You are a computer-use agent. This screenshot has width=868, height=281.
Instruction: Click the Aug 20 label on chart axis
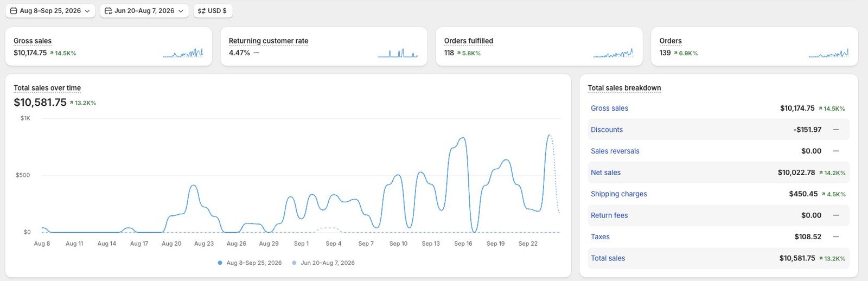coord(171,244)
